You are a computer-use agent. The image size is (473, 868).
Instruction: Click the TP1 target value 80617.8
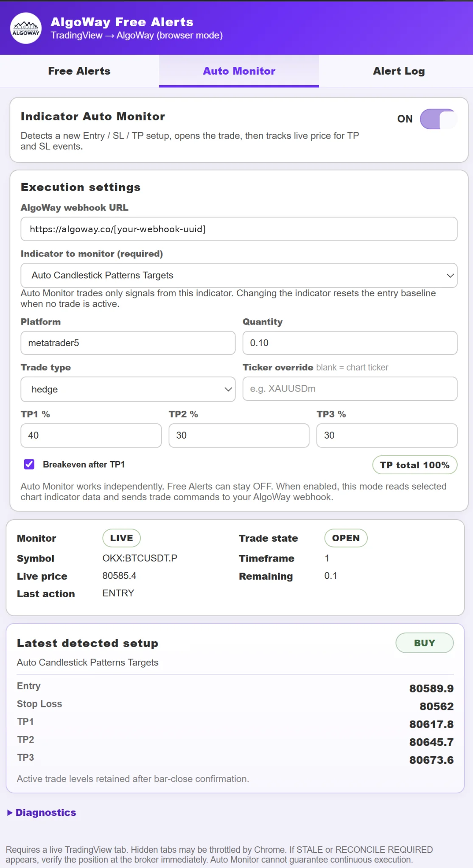click(431, 724)
